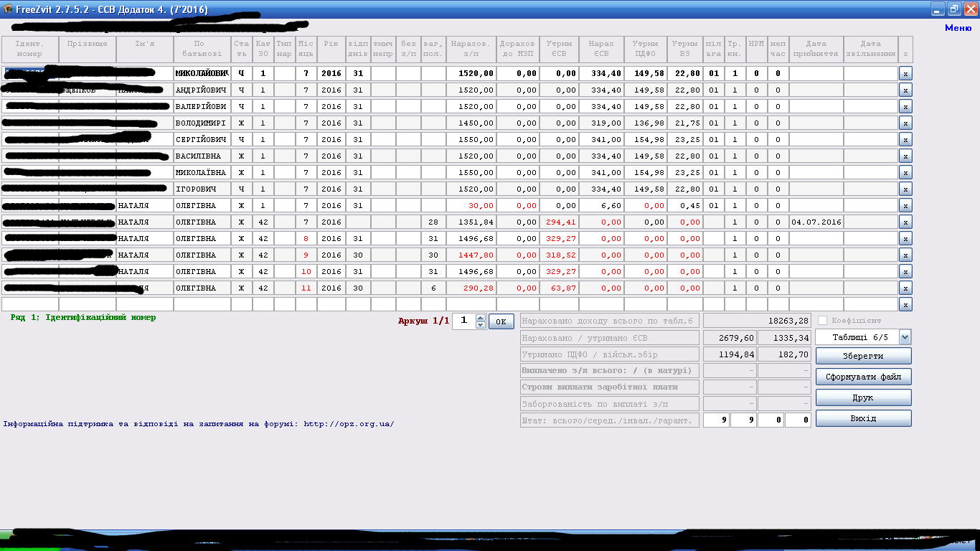Viewport: 980px width, 551px height.
Task: Delete the АНДРІЙОВИЧ row with its x button
Action: tap(905, 90)
